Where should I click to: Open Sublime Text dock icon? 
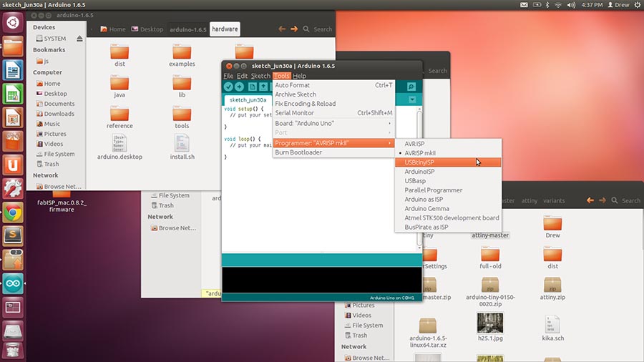13,236
